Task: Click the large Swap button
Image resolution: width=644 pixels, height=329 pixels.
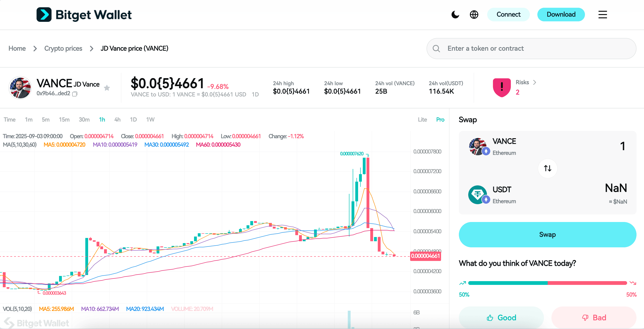Action: pyautogui.click(x=547, y=235)
